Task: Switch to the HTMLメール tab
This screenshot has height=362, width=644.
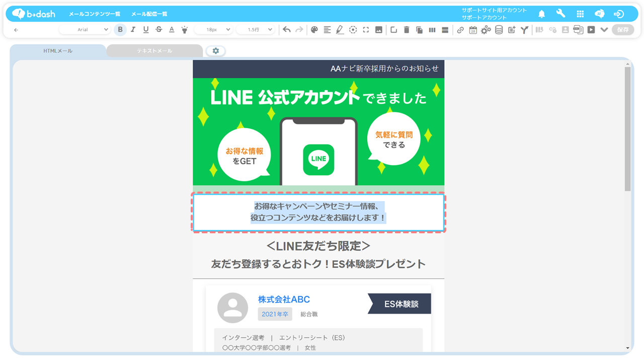Action: 58,51
